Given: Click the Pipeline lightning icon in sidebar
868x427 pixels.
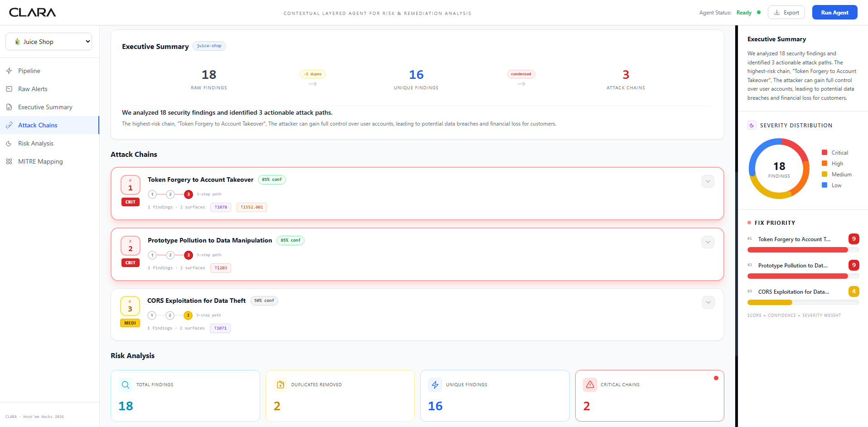Looking at the screenshot, I should pyautogui.click(x=9, y=71).
